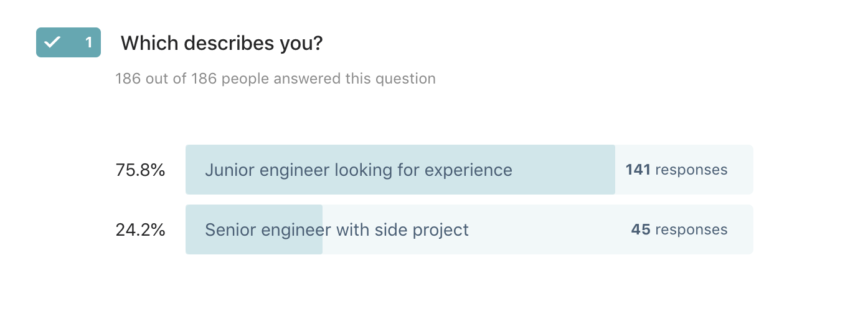Click the word "Senior" in the second bar

point(230,229)
